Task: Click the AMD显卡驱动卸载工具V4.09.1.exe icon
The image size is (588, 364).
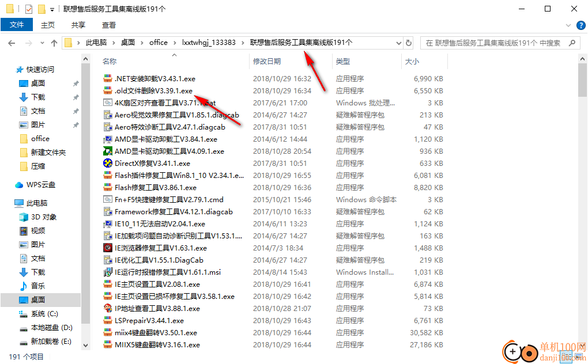Action: (x=108, y=151)
